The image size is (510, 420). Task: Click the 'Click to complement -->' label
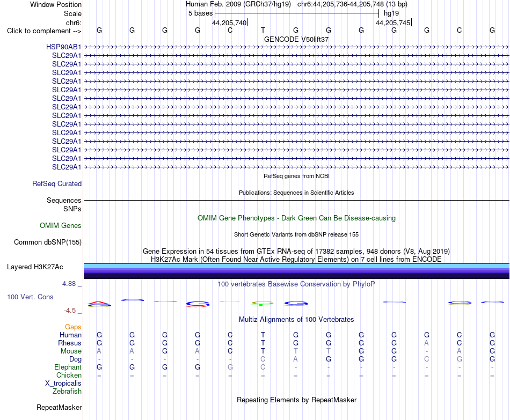point(44,31)
